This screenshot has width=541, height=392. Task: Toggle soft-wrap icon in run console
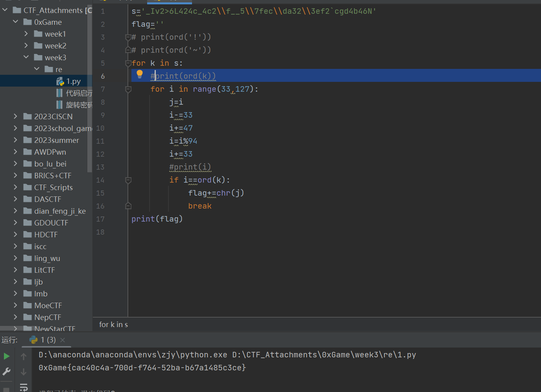pos(24,387)
